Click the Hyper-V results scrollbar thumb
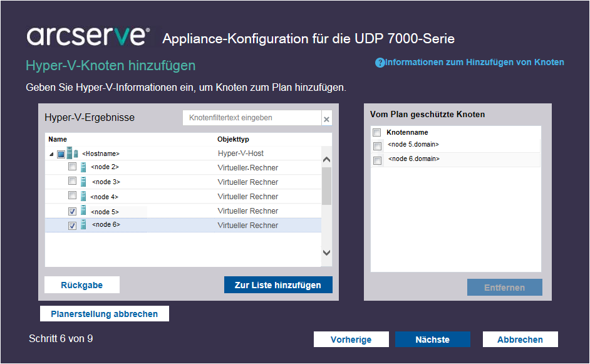The image size is (590, 364). (x=326, y=186)
